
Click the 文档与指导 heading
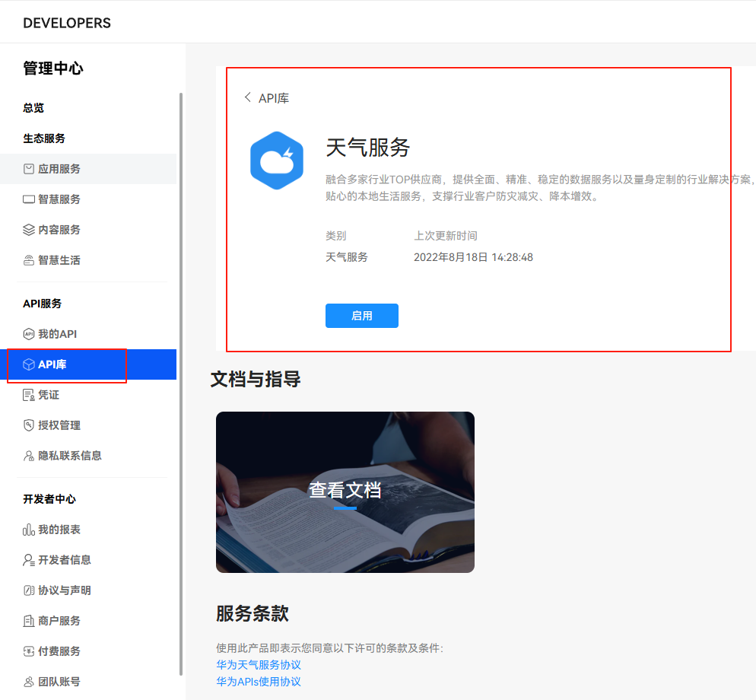coord(256,379)
